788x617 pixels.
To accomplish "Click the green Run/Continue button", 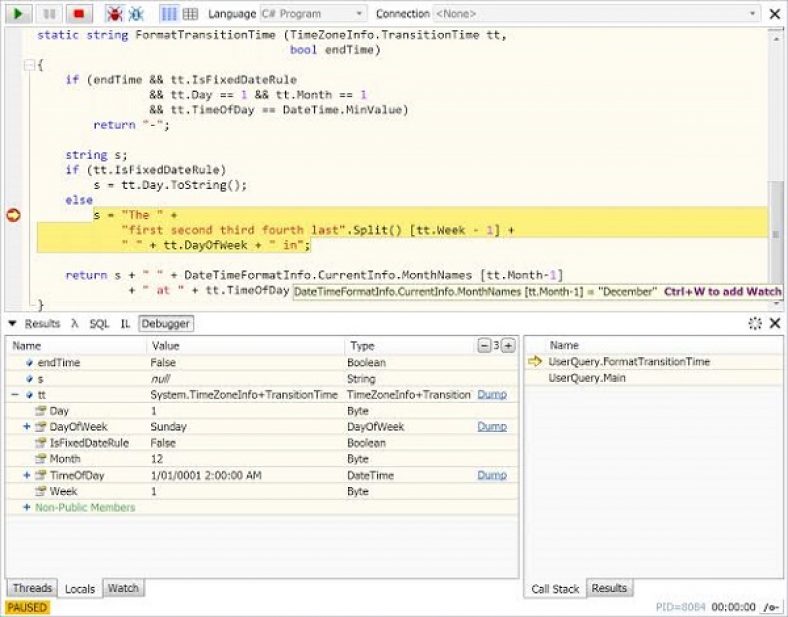I will (19, 14).
